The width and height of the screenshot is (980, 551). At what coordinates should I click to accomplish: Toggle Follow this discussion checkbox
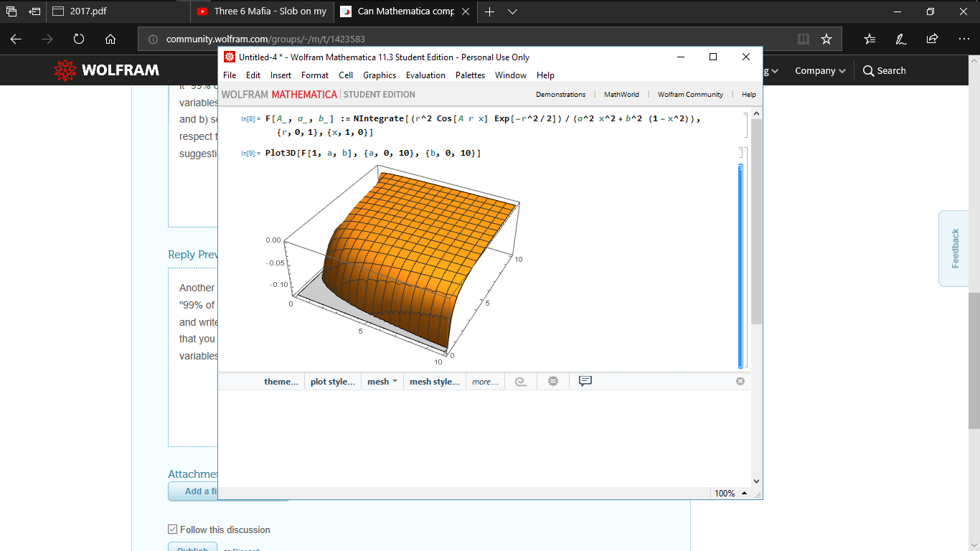click(172, 529)
